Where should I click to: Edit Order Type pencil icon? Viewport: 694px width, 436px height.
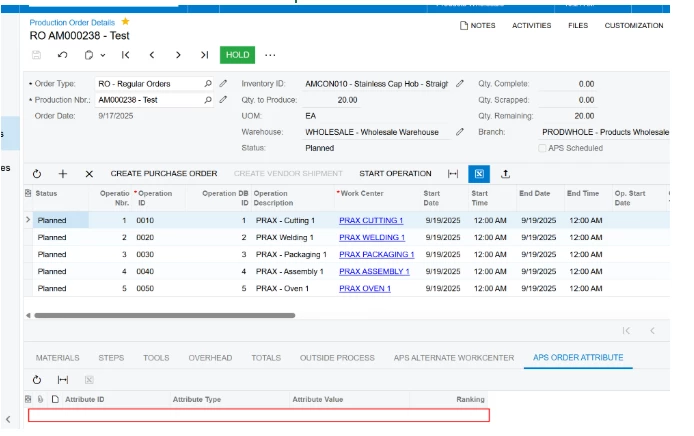pos(223,83)
